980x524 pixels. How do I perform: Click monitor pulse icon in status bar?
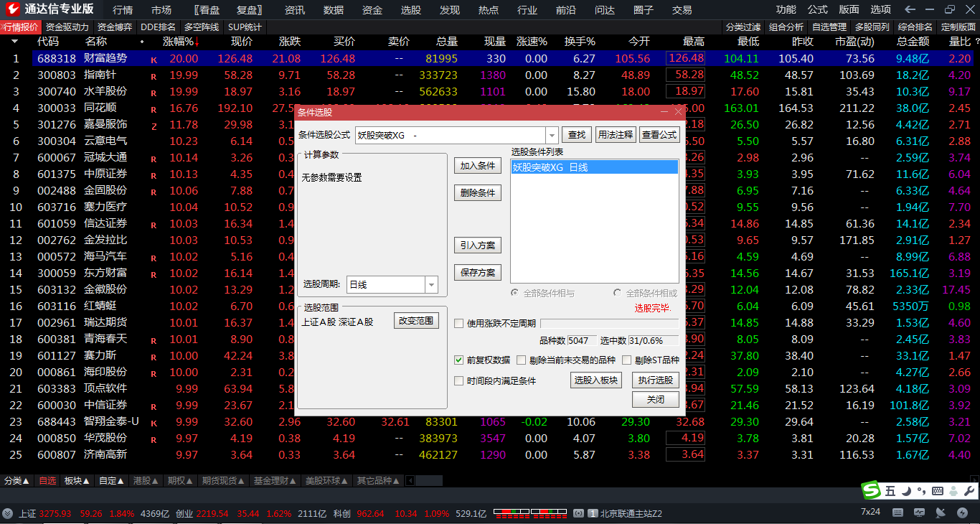pos(920,513)
